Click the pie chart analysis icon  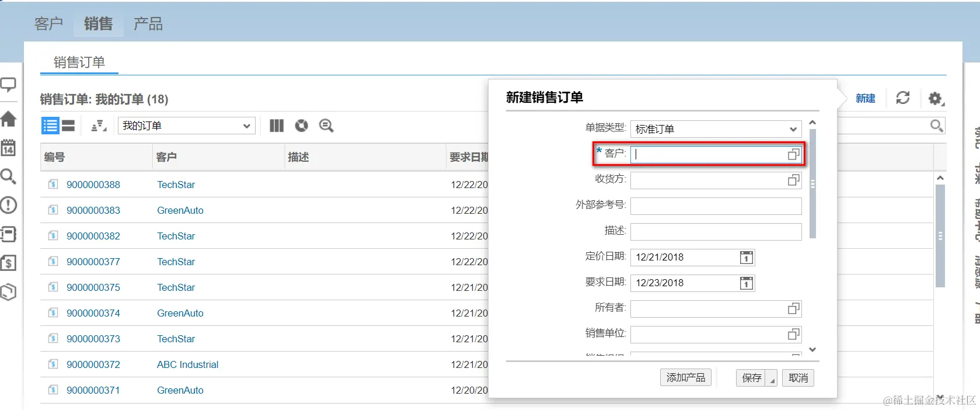(x=301, y=126)
